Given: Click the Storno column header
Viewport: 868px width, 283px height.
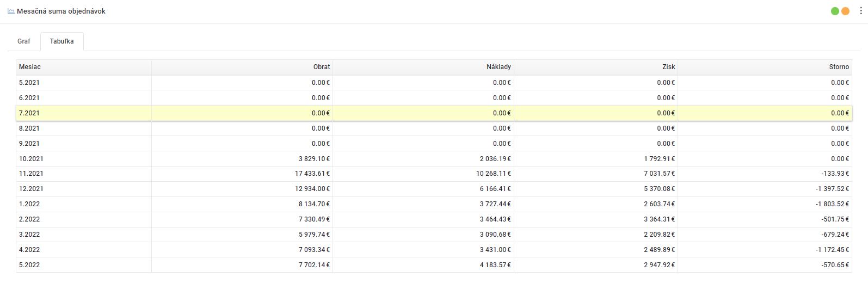Looking at the screenshot, I should pos(839,67).
